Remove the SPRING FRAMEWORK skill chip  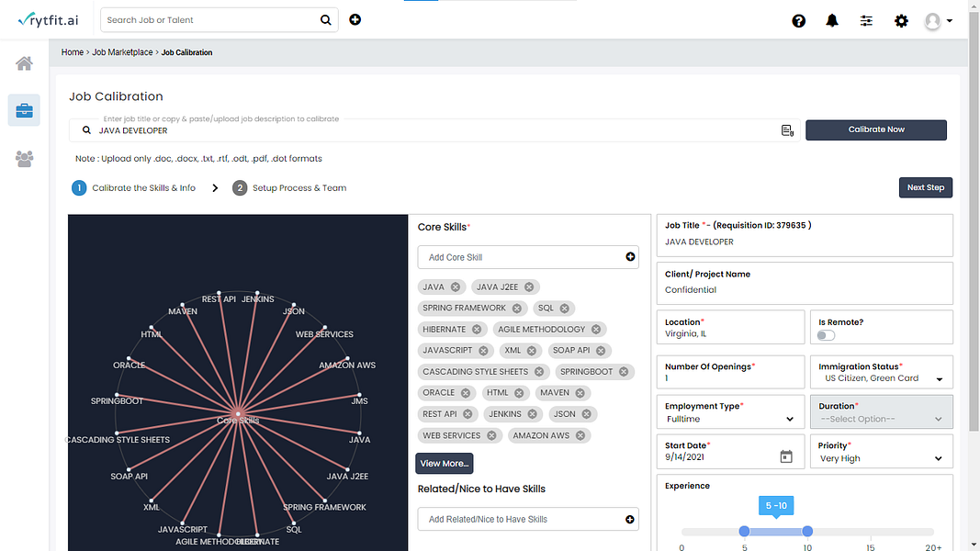point(517,309)
